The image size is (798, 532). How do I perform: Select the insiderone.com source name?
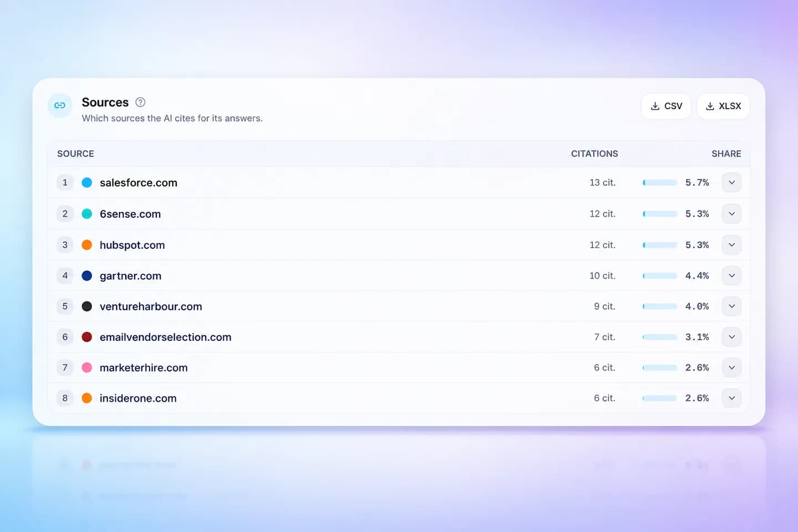click(x=138, y=398)
